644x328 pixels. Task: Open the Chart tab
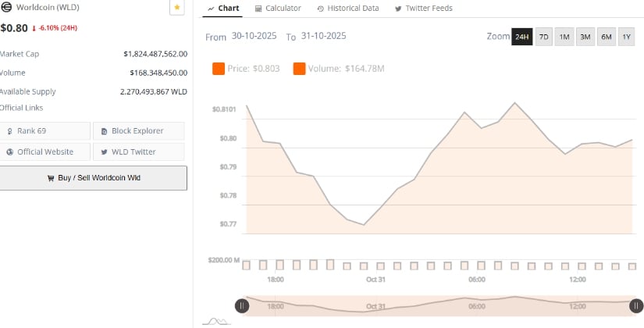click(223, 9)
